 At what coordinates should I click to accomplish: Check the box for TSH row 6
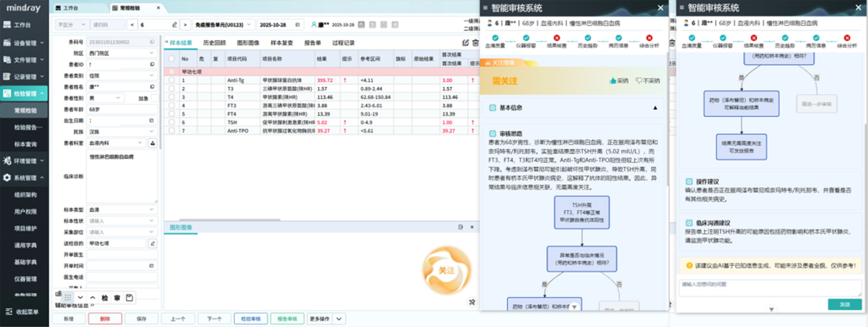click(172, 123)
